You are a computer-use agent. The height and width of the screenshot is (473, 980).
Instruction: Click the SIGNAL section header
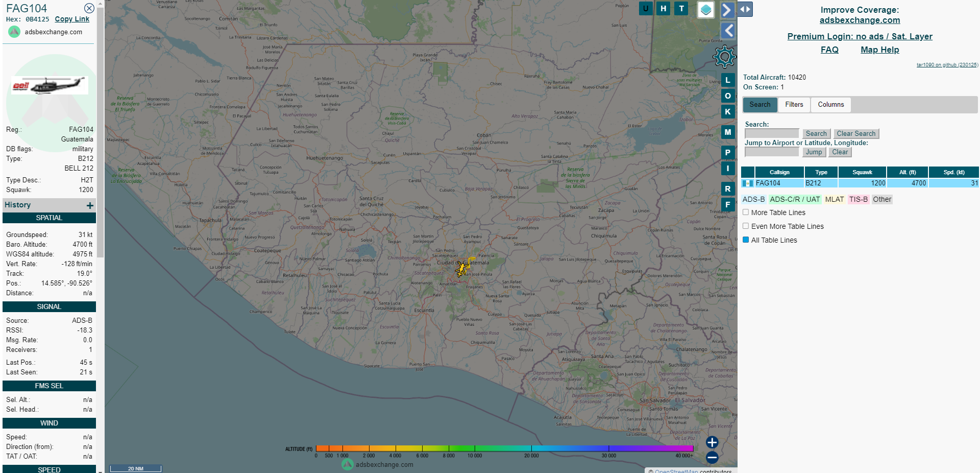coord(49,307)
